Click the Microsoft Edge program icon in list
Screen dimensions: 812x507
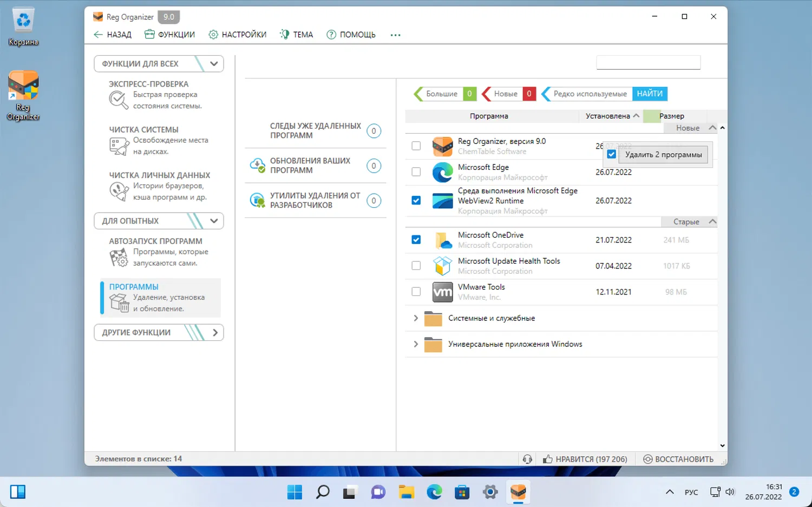point(442,172)
